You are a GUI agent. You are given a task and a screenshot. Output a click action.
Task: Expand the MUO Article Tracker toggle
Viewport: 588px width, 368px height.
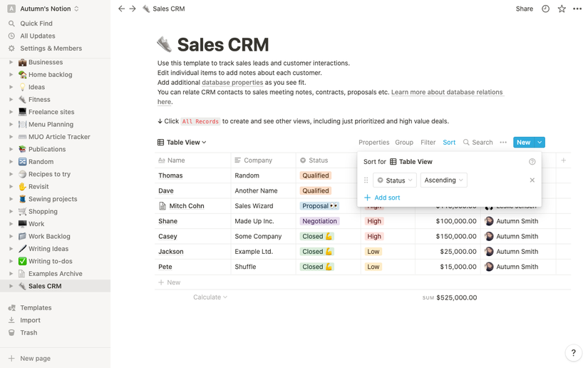11,136
